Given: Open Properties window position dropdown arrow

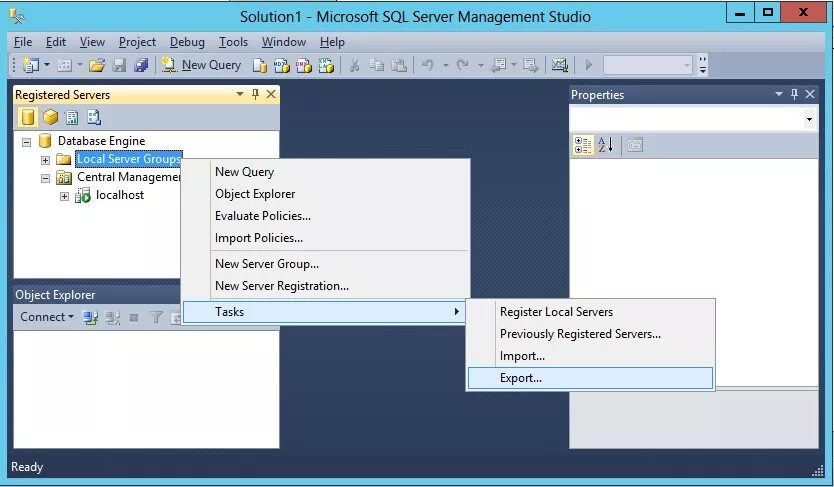Looking at the screenshot, I should [x=779, y=94].
